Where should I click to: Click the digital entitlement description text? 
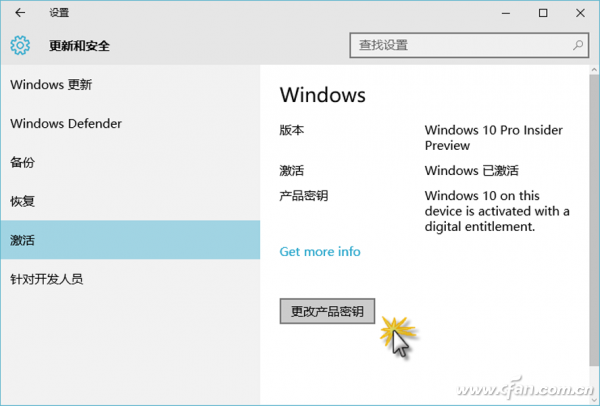(497, 211)
